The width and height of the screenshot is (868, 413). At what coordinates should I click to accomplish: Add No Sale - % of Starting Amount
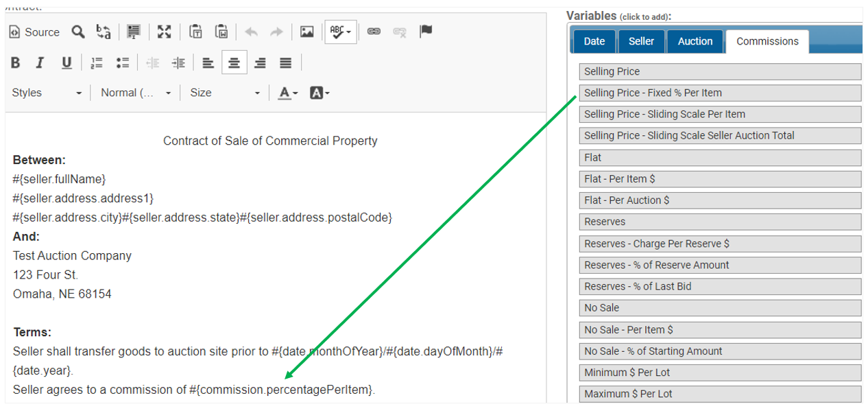point(720,351)
